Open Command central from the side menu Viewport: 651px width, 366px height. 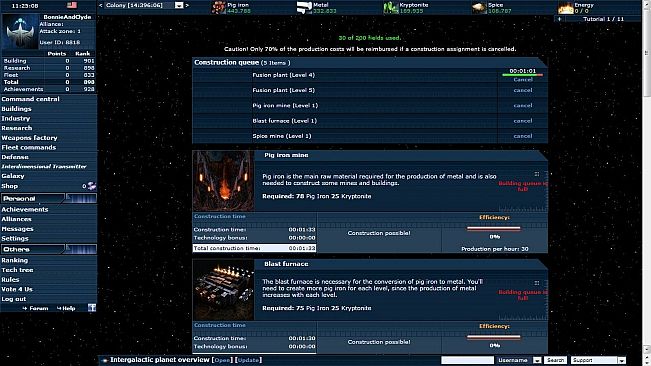[30, 99]
